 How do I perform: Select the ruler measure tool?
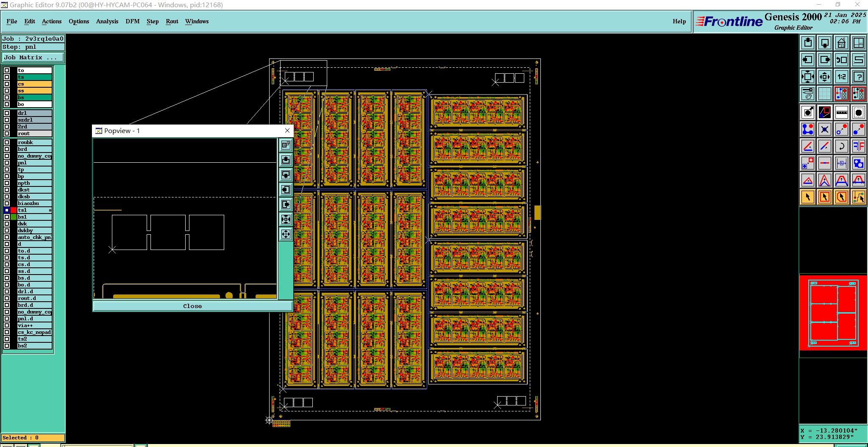tap(842, 112)
